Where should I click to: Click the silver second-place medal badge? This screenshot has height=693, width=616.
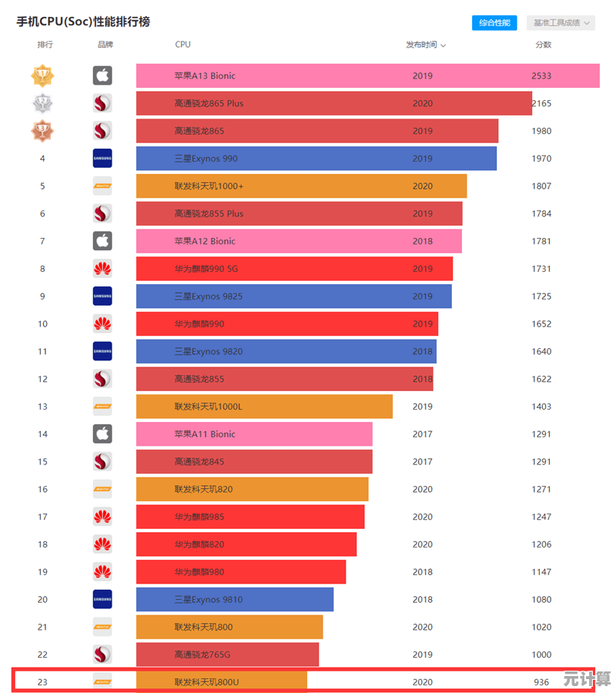(x=42, y=103)
